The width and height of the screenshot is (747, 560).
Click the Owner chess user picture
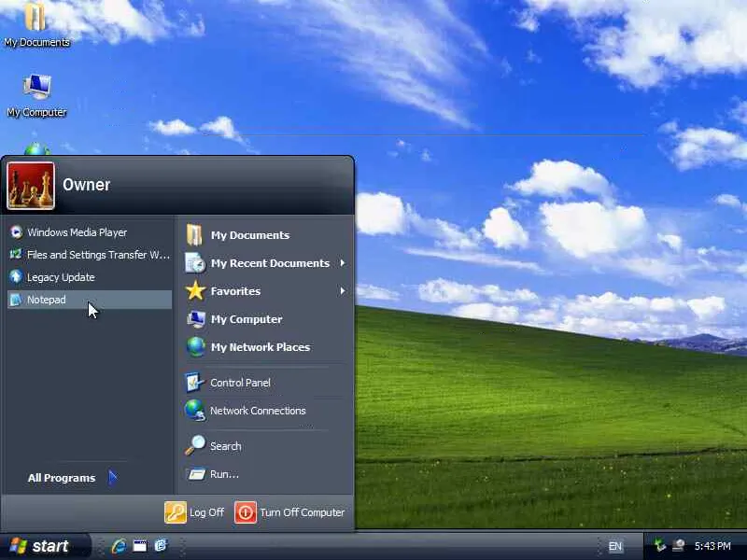coord(31,186)
